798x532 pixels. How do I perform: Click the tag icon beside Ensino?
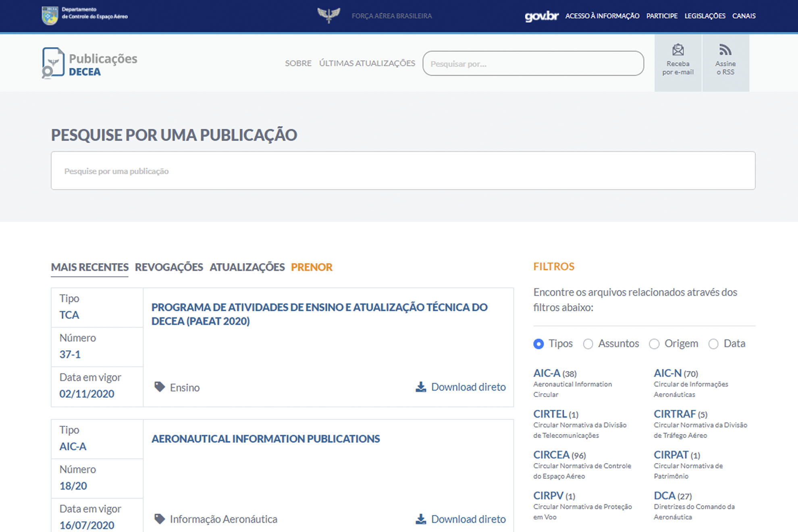tap(159, 387)
